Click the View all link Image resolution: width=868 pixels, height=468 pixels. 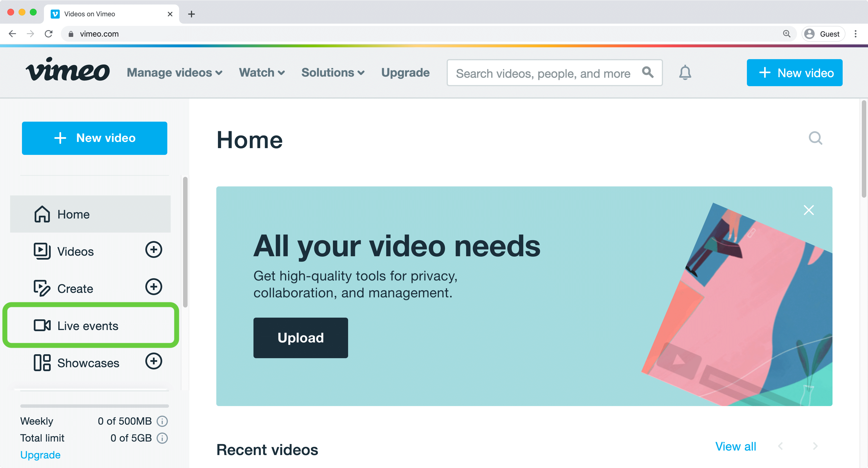click(x=735, y=446)
